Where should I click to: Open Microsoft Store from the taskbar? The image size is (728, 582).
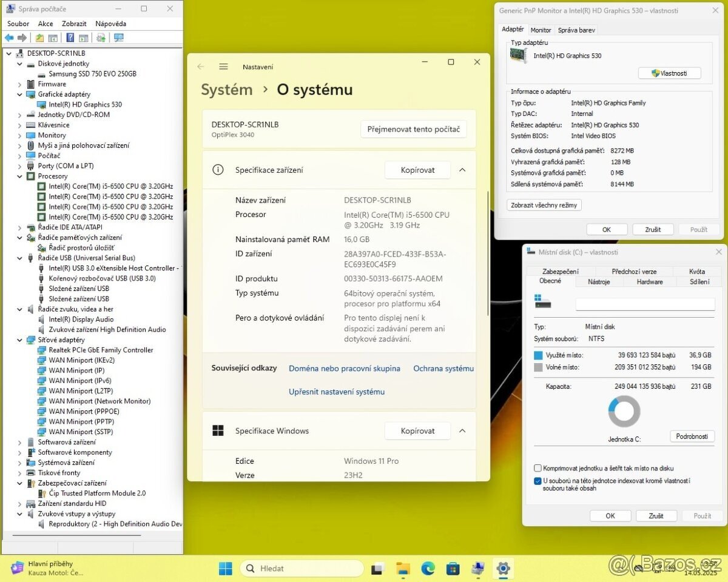click(453, 569)
